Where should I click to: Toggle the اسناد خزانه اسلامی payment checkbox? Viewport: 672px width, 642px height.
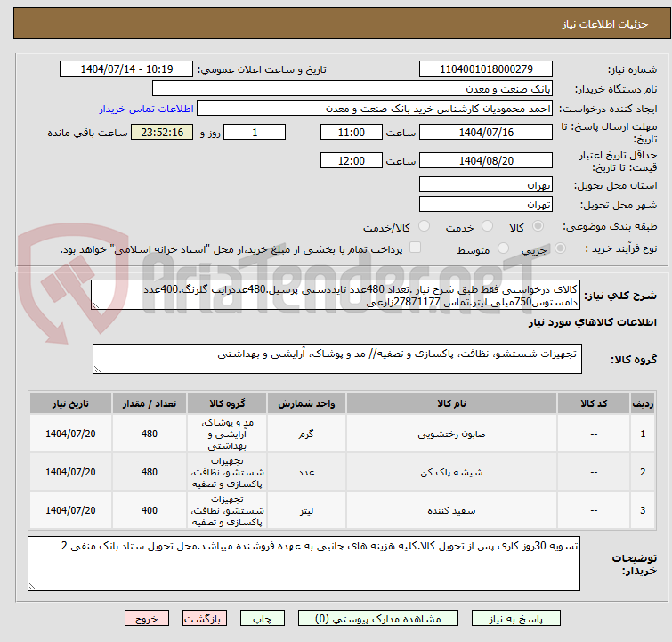415,248
